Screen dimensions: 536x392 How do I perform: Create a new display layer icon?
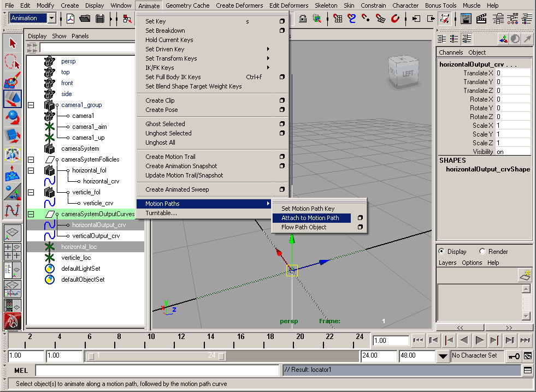click(525, 275)
